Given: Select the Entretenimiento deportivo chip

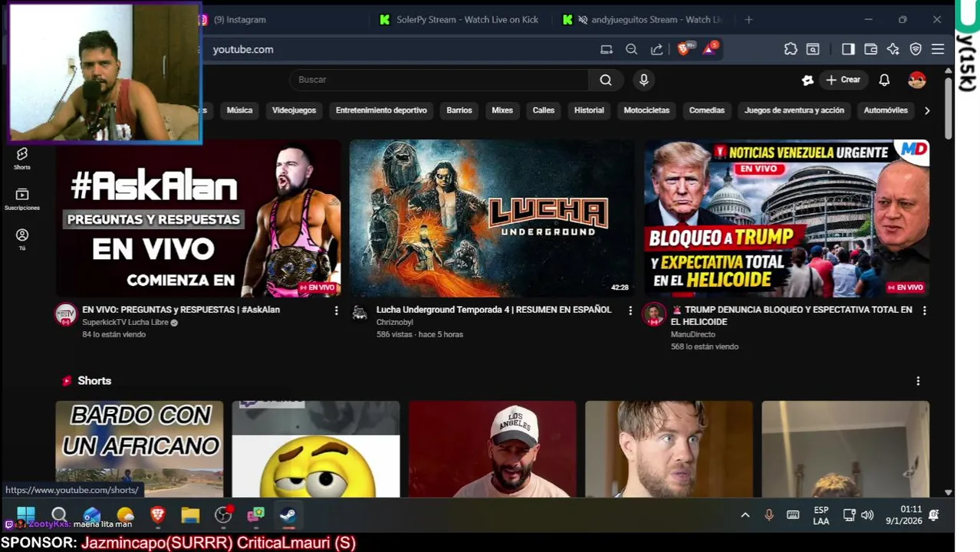Looking at the screenshot, I should pos(381,110).
